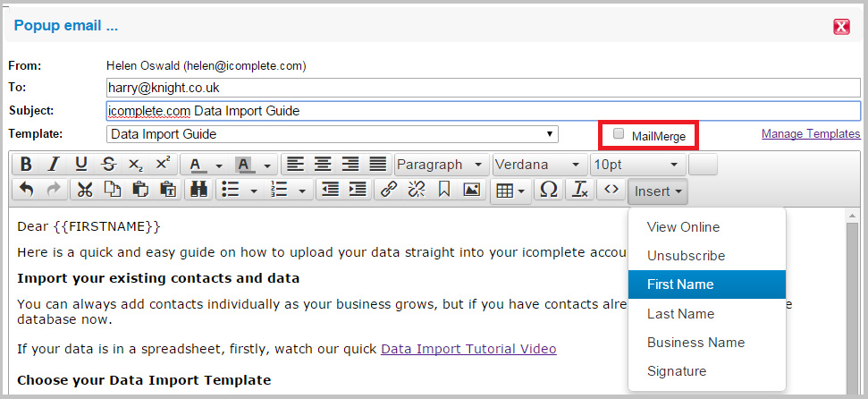Select Business Name merge field
868x399 pixels.
point(707,343)
